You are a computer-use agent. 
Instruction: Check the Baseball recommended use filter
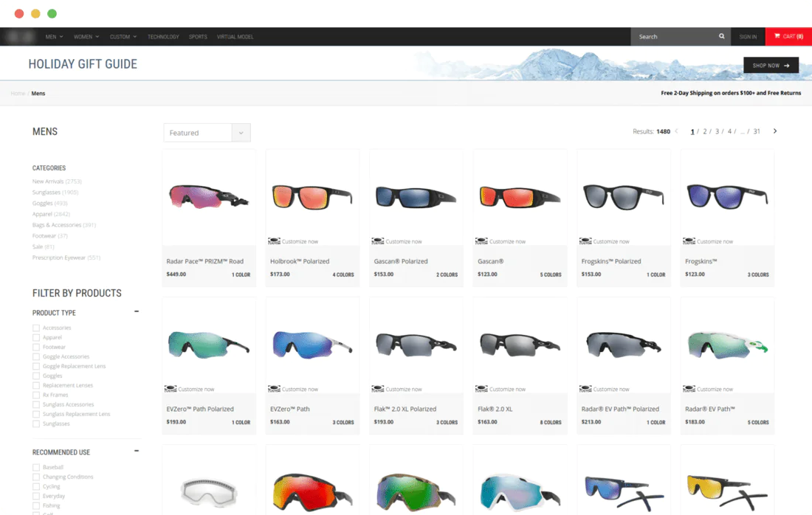[35, 467]
